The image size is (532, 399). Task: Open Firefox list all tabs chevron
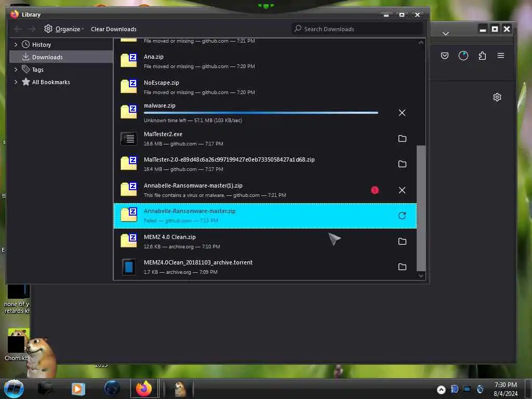click(x=446, y=33)
